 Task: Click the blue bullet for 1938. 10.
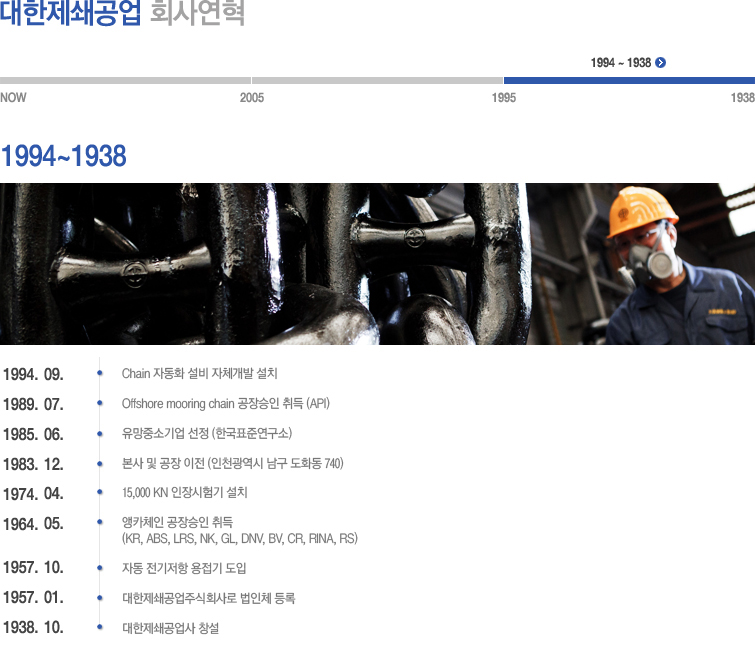click(x=100, y=627)
